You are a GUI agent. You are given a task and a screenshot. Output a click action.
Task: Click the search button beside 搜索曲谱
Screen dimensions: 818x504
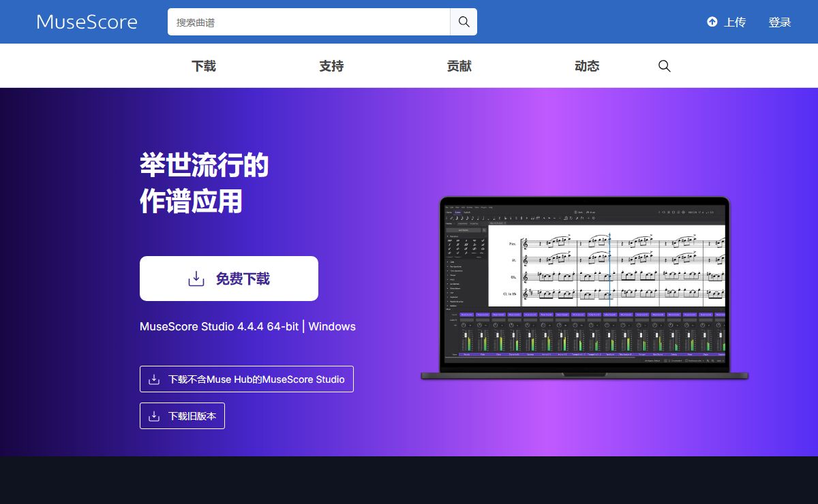464,22
